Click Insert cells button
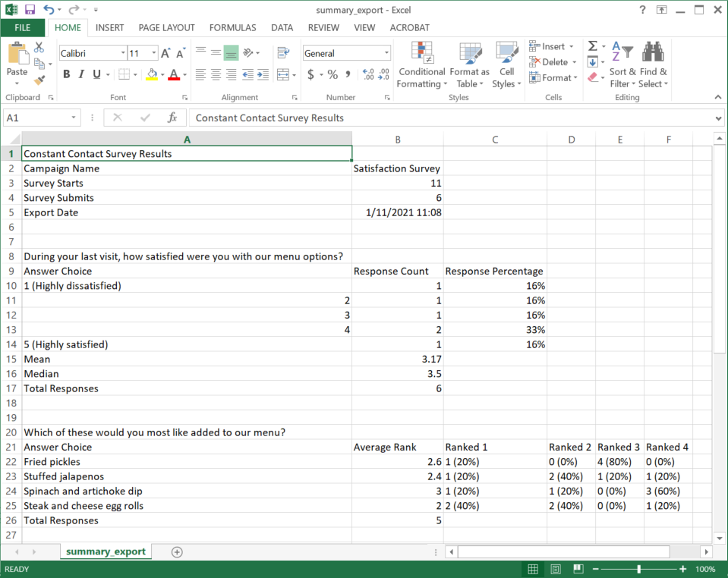Image resolution: width=728 pixels, height=578 pixels. coord(547,46)
